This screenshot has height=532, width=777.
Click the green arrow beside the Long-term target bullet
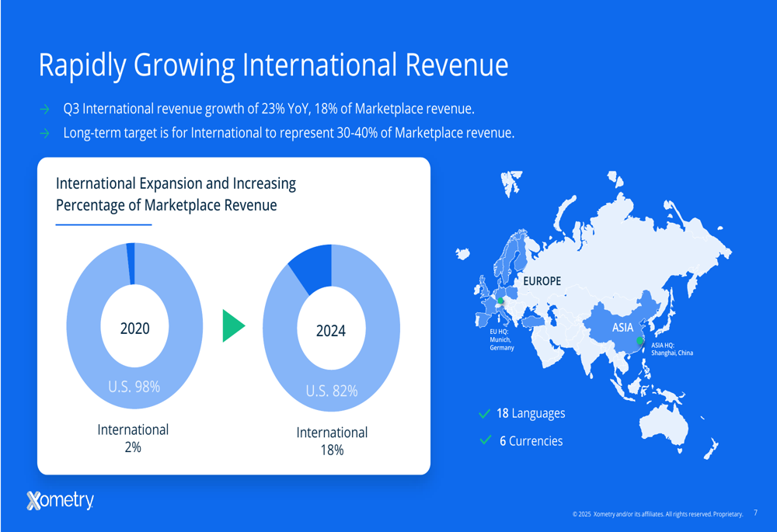coord(46,134)
